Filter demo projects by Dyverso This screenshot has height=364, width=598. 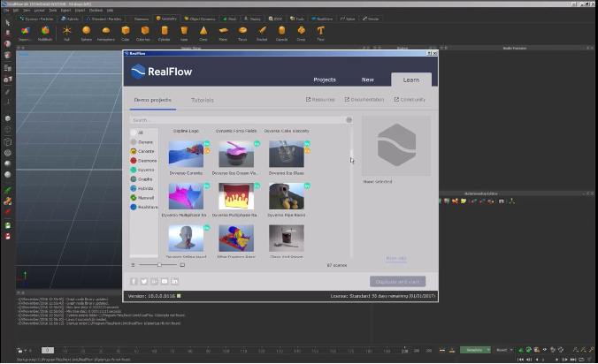click(x=142, y=170)
